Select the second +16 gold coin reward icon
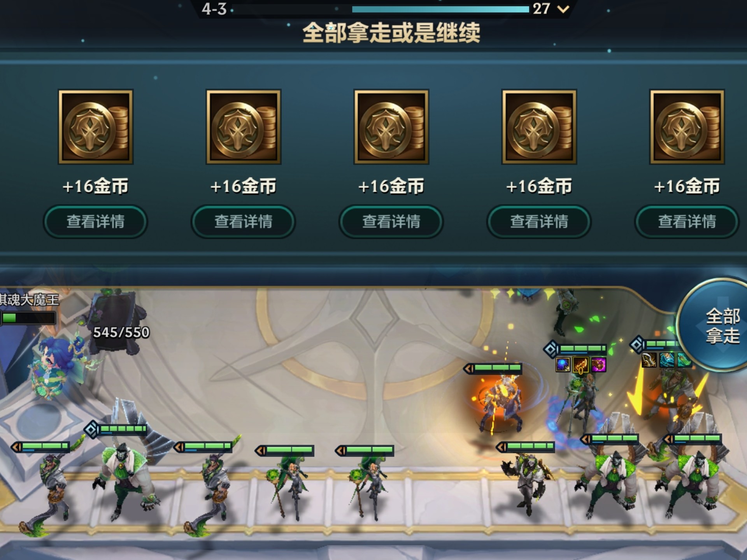Viewport: 747px width, 560px height. (244, 127)
